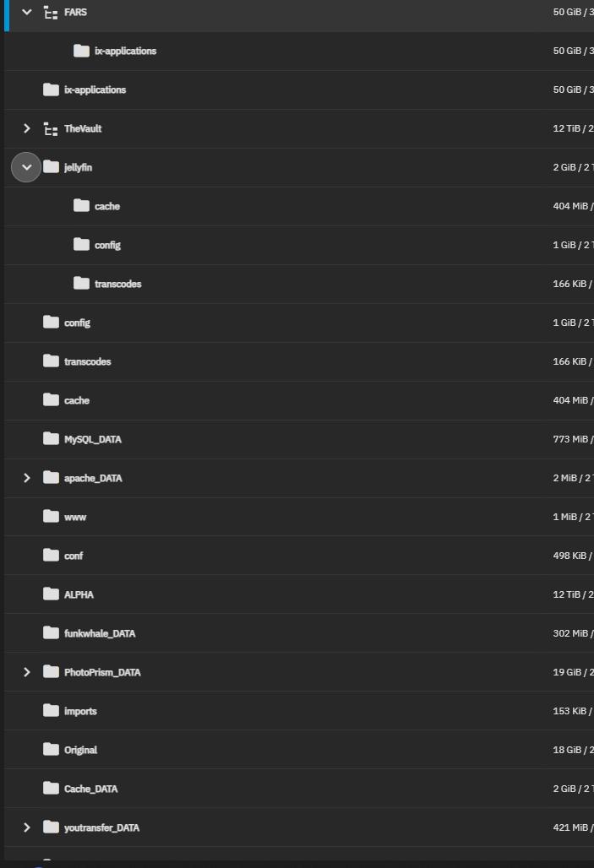Image resolution: width=594 pixels, height=868 pixels.
Task: Click the MySQL_DATA folder icon
Action: 51,438
